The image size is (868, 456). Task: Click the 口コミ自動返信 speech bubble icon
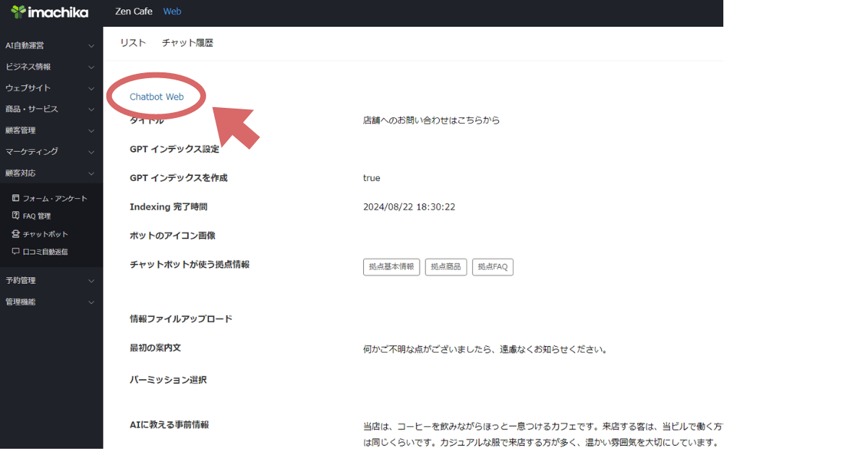click(x=16, y=252)
